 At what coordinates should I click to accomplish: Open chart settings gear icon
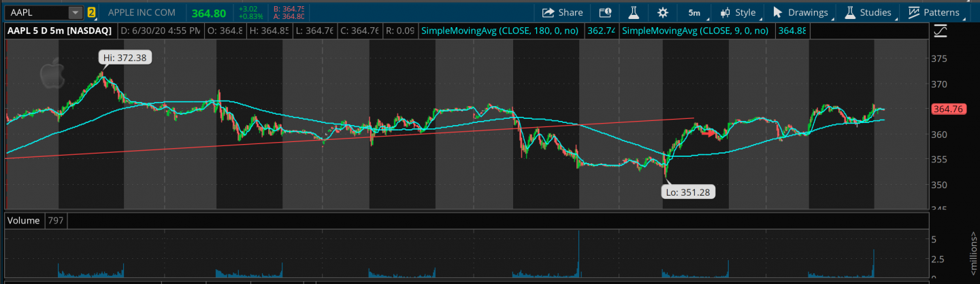663,12
